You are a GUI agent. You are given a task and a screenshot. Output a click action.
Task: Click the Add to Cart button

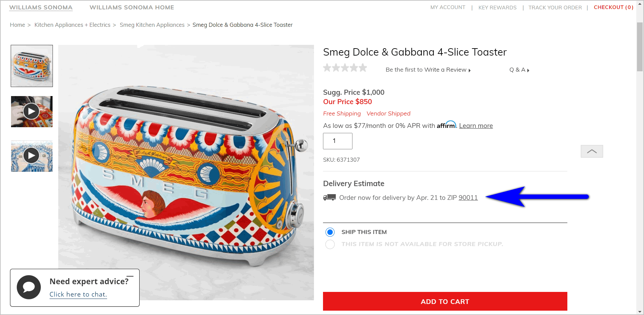coord(445,301)
